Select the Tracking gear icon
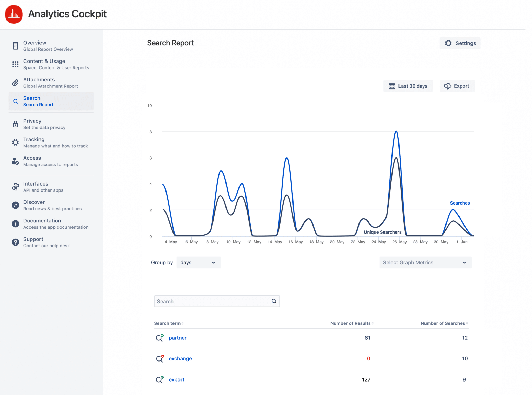This screenshot has width=532, height=395. (15, 142)
